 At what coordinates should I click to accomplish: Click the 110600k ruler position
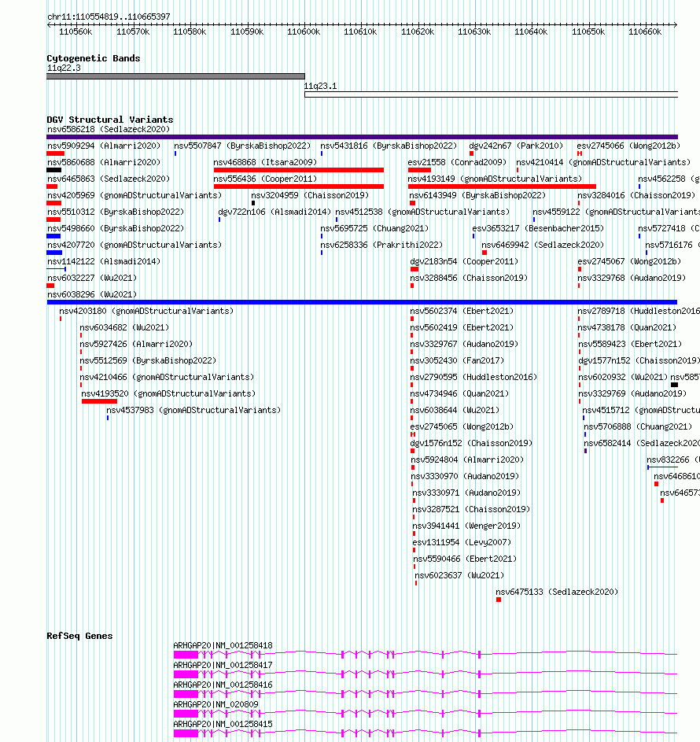pyautogui.click(x=304, y=31)
